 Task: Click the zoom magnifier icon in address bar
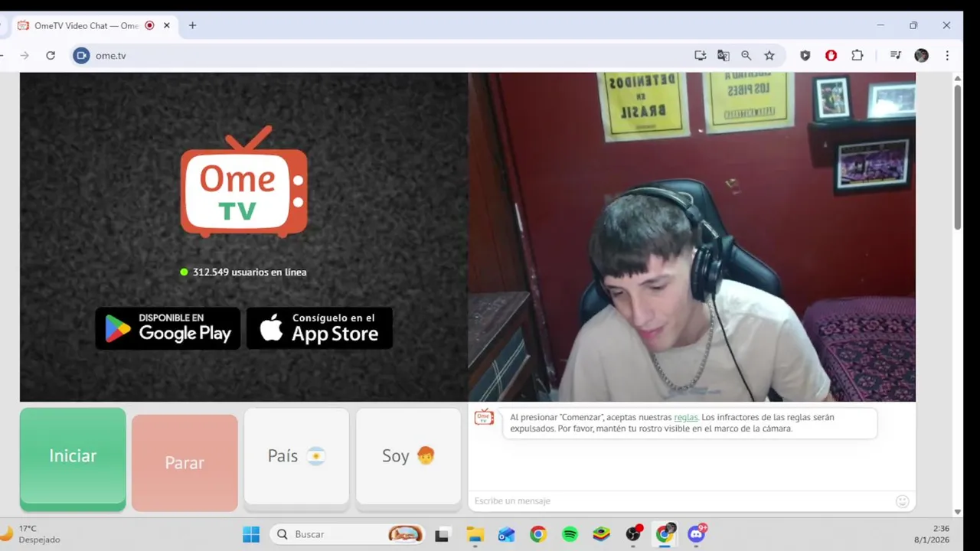[x=746, y=56]
